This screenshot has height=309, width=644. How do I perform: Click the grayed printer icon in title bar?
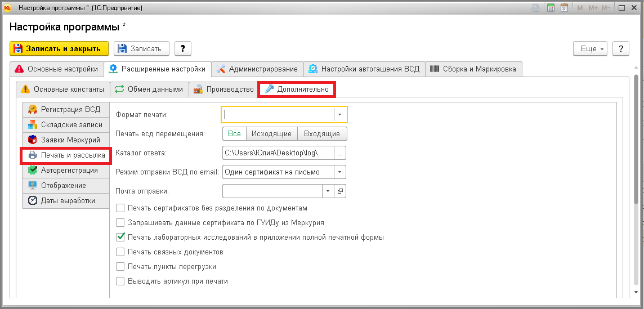click(536, 8)
